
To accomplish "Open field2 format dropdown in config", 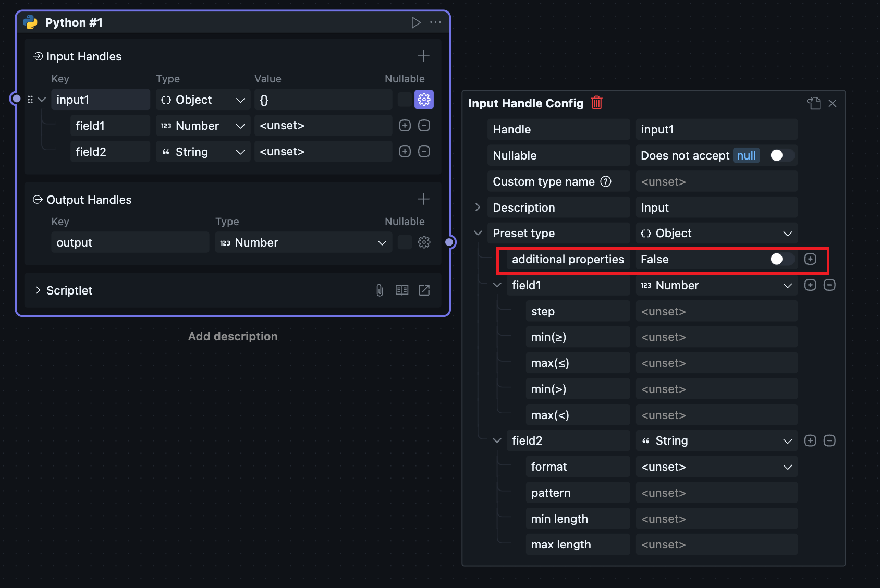I will point(716,467).
